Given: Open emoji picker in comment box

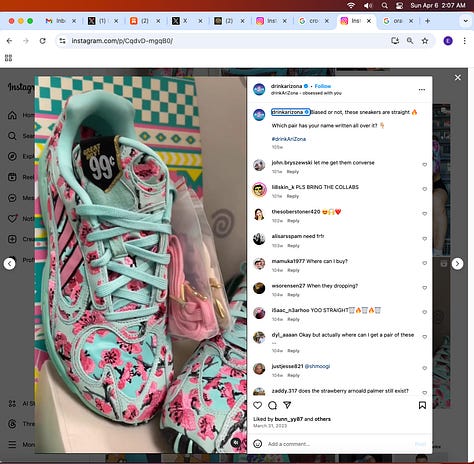Looking at the screenshot, I should tap(257, 444).
